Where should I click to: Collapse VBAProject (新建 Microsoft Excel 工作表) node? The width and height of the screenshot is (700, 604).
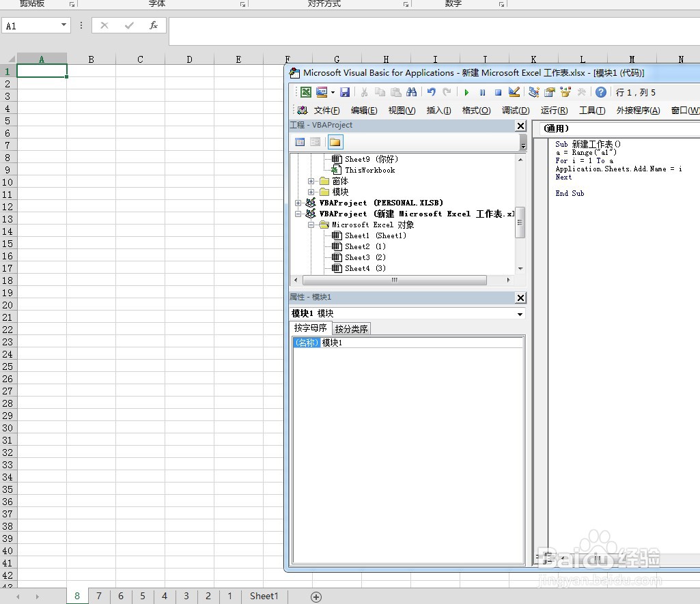pyautogui.click(x=298, y=214)
